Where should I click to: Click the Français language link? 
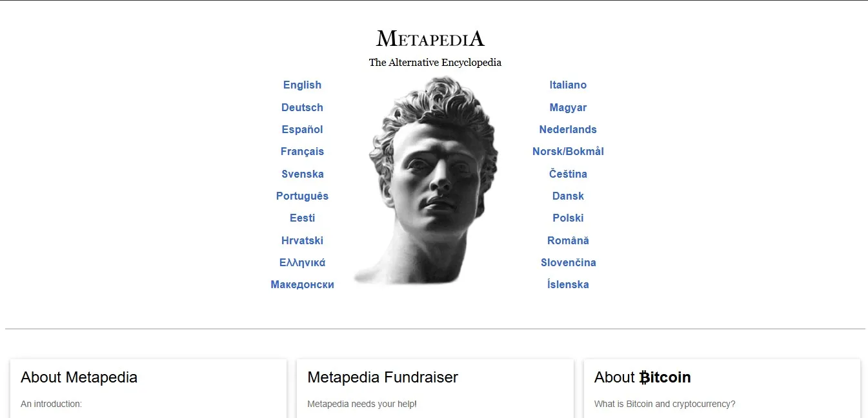pyautogui.click(x=302, y=151)
